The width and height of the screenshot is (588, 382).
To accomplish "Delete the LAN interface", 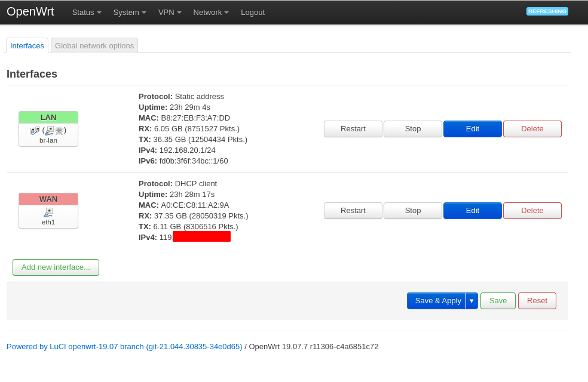I will pyautogui.click(x=532, y=129).
